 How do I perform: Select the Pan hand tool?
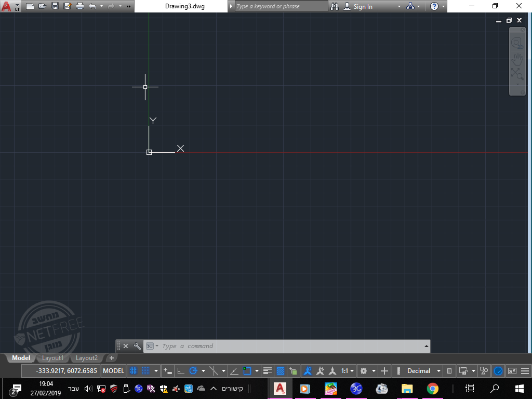(x=517, y=59)
